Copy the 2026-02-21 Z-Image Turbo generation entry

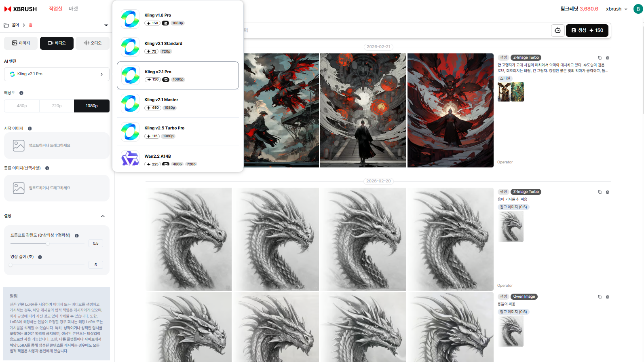coord(600,58)
